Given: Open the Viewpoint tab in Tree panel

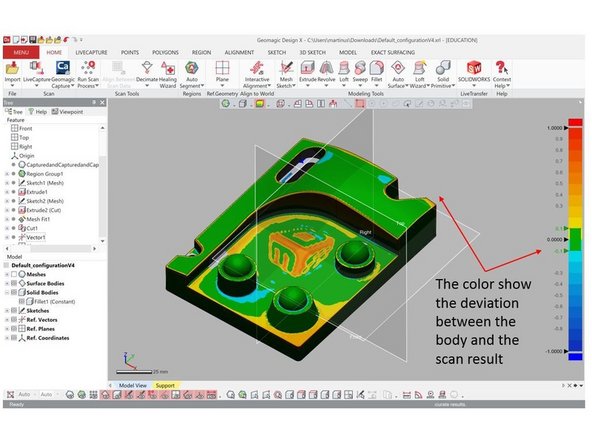Looking at the screenshot, I should pyautogui.click(x=67, y=112).
